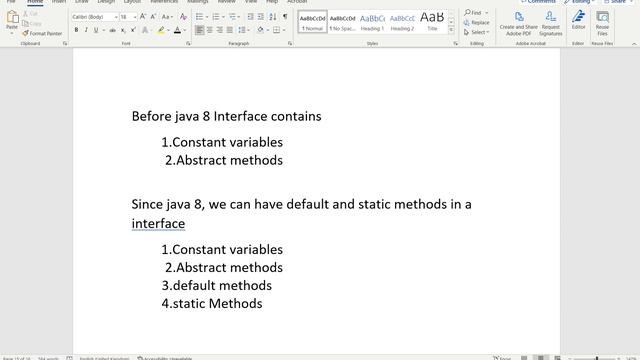Open the Insert tab
This screenshot has height=360, width=640.
[x=59, y=2]
